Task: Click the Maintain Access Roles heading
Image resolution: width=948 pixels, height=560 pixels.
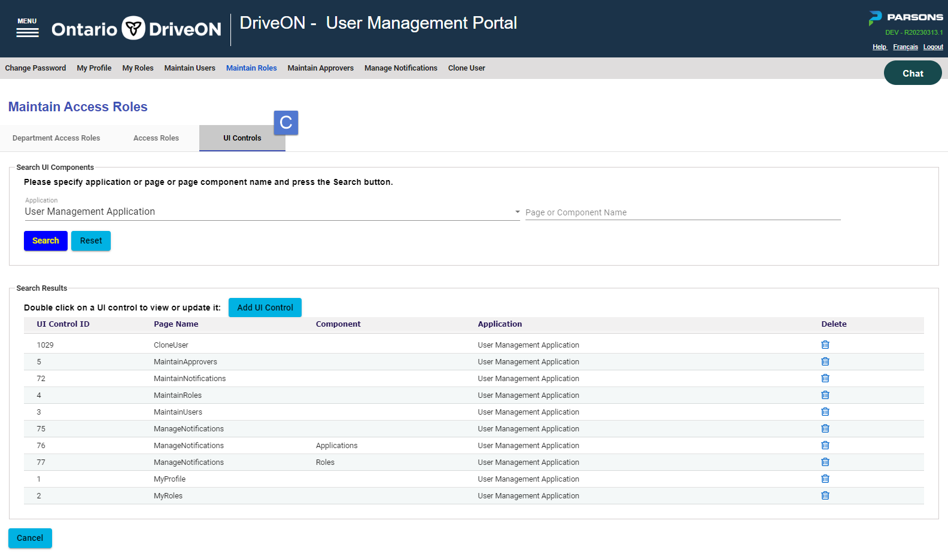Action: click(78, 107)
